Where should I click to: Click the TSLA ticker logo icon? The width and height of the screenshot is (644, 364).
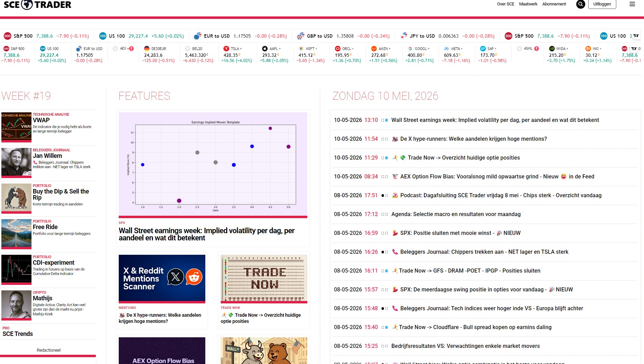(226, 49)
